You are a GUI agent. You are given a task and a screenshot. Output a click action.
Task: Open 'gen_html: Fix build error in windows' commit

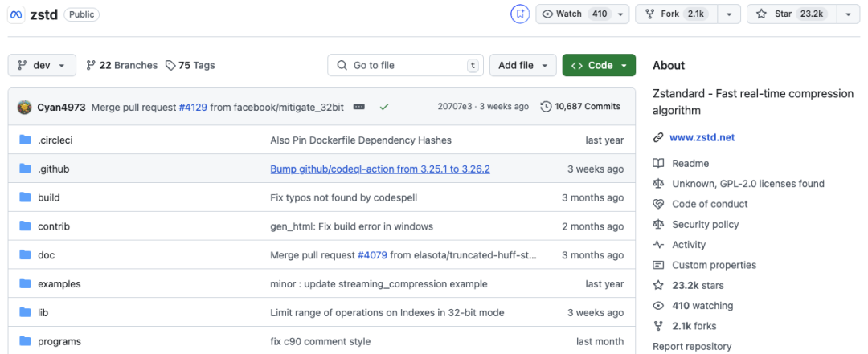[351, 227]
